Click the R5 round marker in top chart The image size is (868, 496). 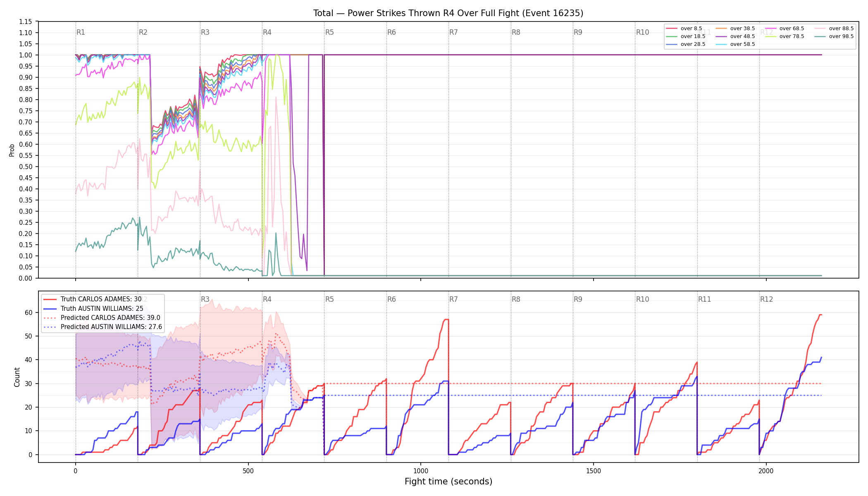coord(329,32)
